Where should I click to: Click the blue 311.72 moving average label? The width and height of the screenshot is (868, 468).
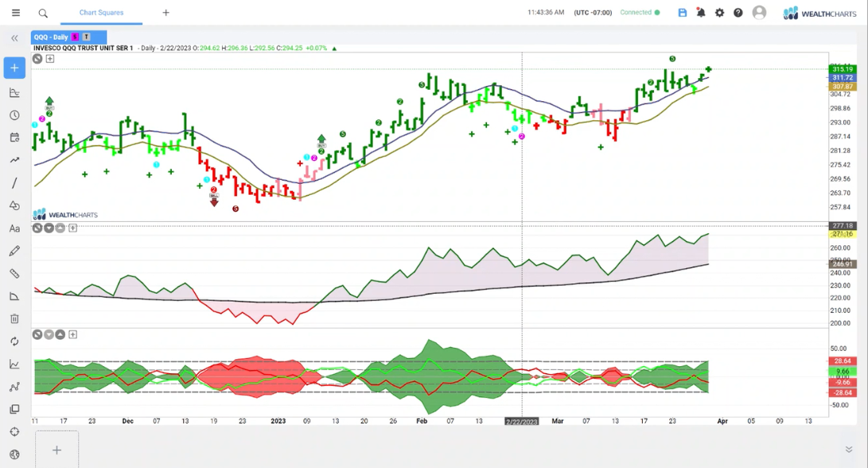[843, 77]
